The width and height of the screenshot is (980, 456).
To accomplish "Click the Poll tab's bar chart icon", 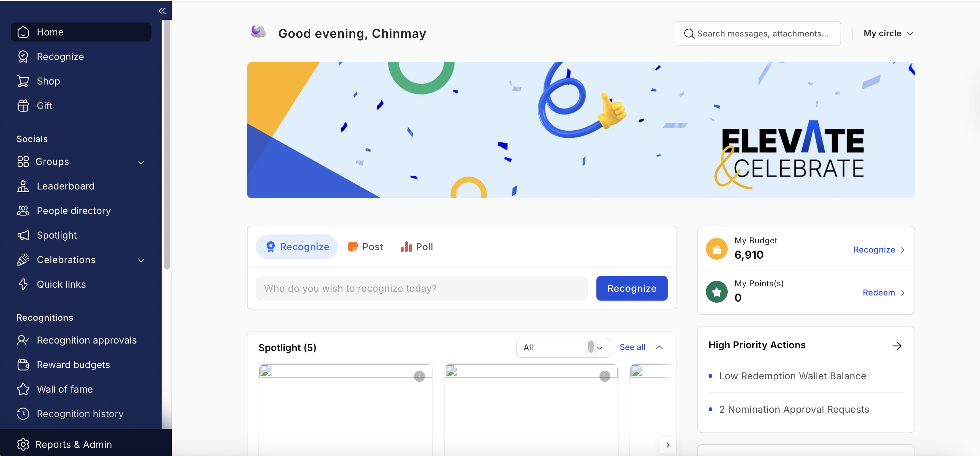I will coord(406,247).
